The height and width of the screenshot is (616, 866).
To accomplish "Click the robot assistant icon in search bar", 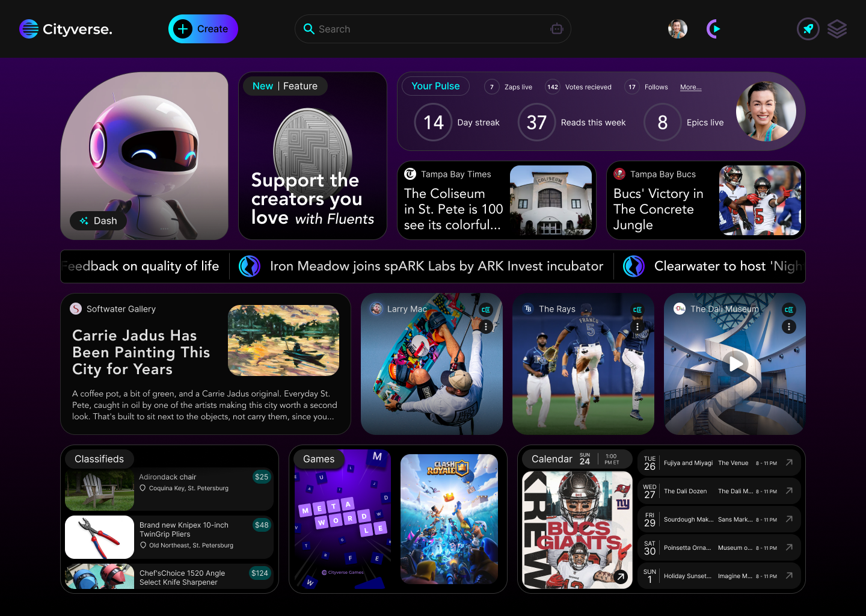I will pos(556,29).
